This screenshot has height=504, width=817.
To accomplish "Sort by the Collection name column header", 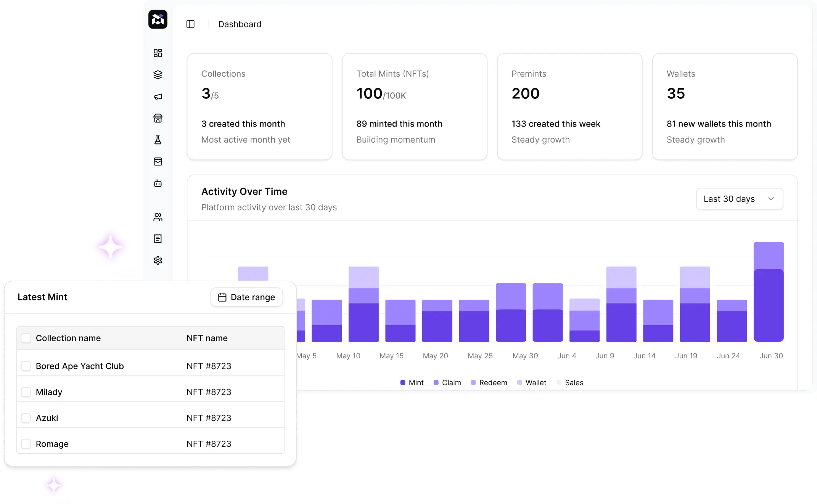I will (x=68, y=338).
